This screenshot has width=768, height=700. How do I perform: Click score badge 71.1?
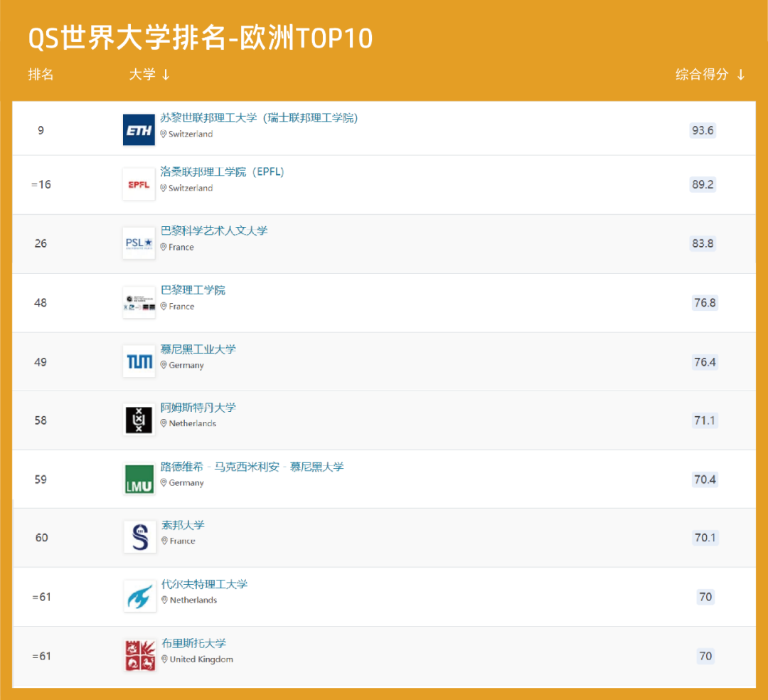click(x=705, y=420)
